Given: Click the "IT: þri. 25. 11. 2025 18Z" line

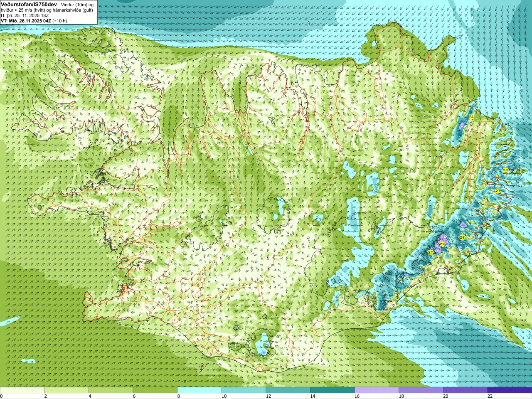Looking at the screenshot, I should 25,15.
